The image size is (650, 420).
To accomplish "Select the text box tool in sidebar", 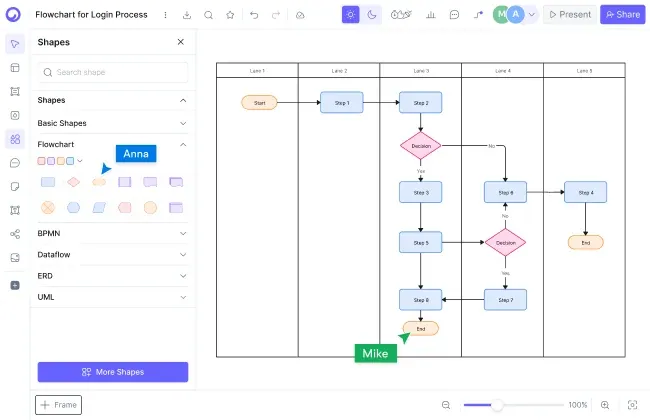I will pos(15,210).
